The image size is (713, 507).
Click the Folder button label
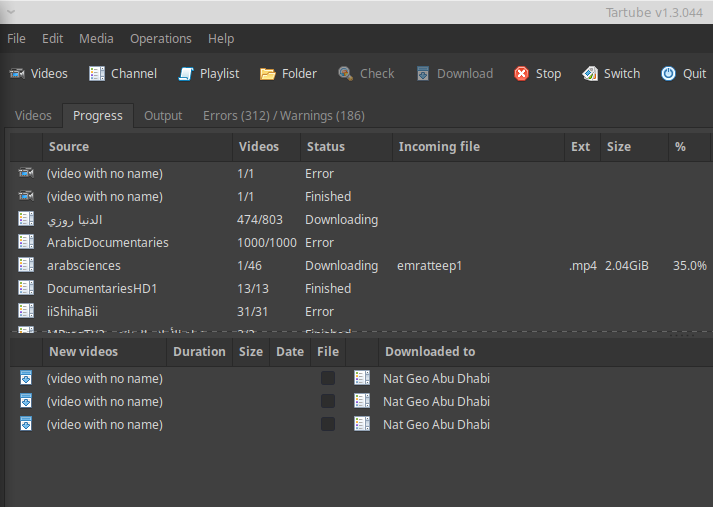coord(299,73)
